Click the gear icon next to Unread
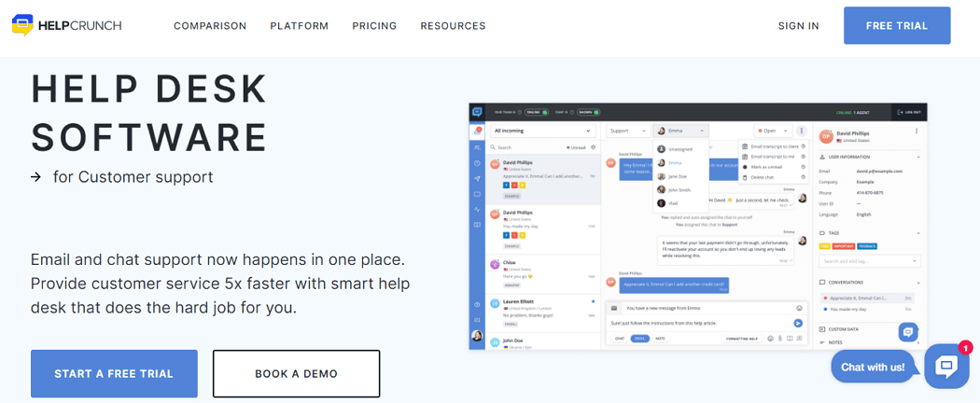The width and height of the screenshot is (980, 403). [593, 147]
